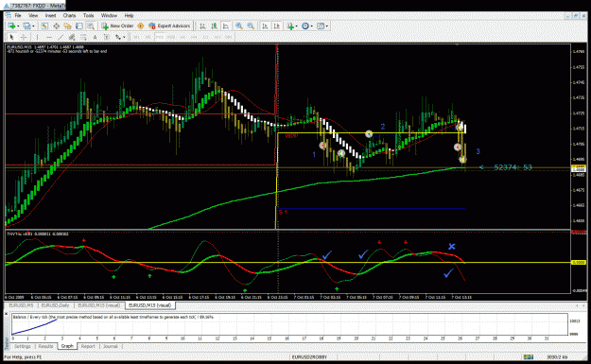Open the tester Graph tab
This screenshot has width=591, height=364.
click(x=67, y=346)
